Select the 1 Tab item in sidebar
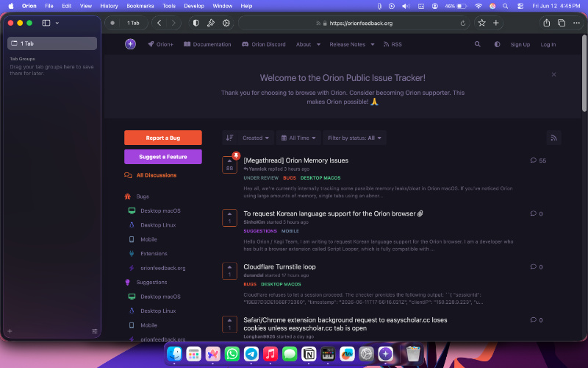 click(52, 43)
